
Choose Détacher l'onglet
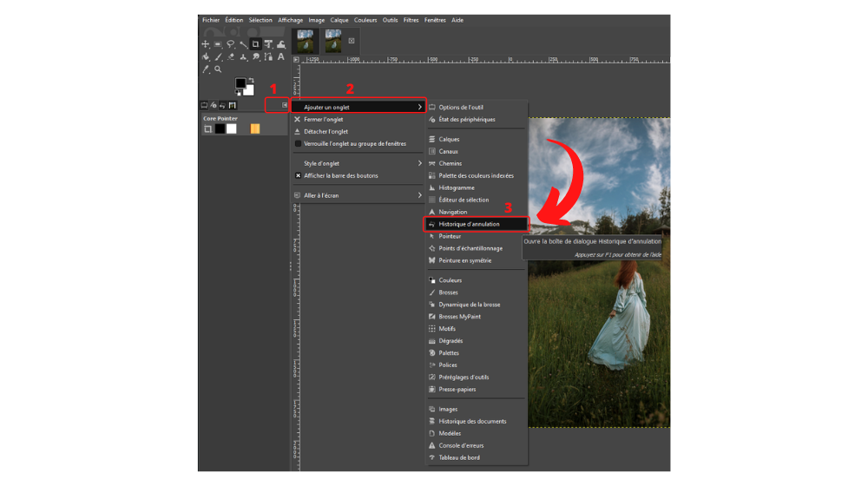pyautogui.click(x=357, y=131)
